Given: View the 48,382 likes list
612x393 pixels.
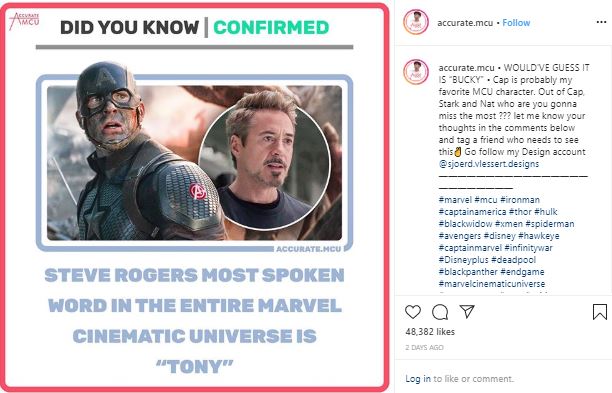Looking at the screenshot, I should 430,332.
